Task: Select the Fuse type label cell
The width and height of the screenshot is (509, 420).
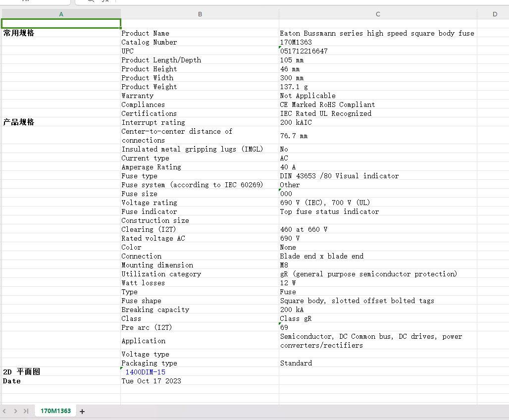Action: 200,176
